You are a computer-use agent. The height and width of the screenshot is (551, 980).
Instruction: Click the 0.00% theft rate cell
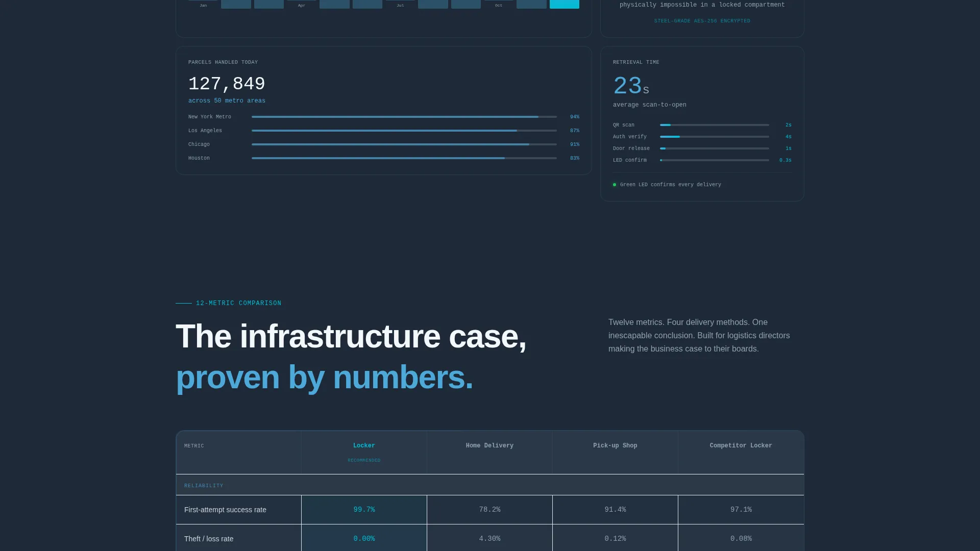364,538
